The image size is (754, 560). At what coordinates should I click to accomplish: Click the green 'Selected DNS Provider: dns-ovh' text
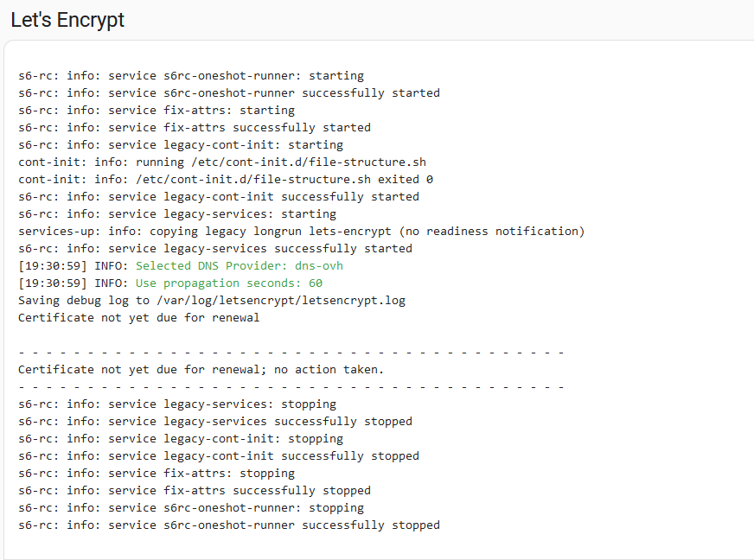(x=239, y=266)
